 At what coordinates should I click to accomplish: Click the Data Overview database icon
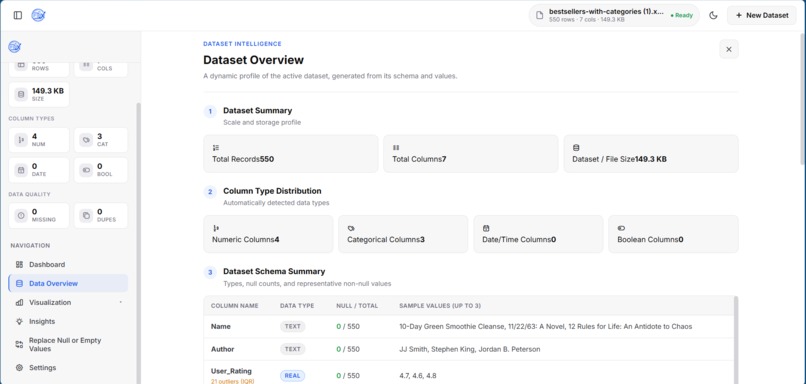tap(20, 283)
